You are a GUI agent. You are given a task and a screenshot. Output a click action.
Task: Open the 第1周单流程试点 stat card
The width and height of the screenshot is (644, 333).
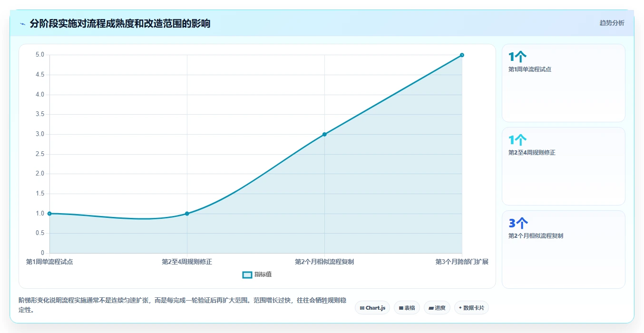click(564, 83)
